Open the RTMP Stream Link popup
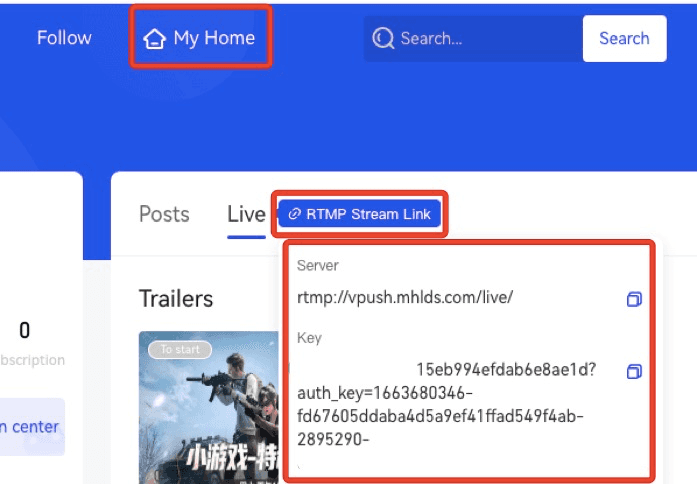The image size is (697, 484). click(360, 214)
